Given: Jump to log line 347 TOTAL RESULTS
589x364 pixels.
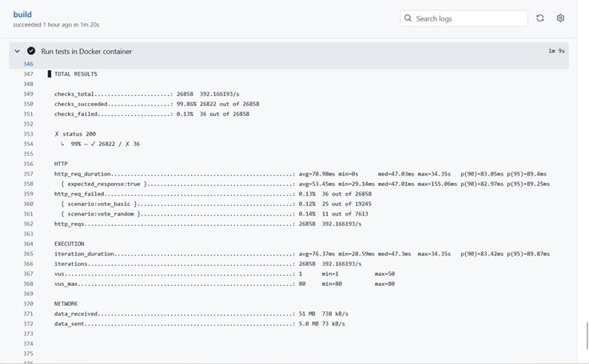Looking at the screenshot, I should pos(28,74).
